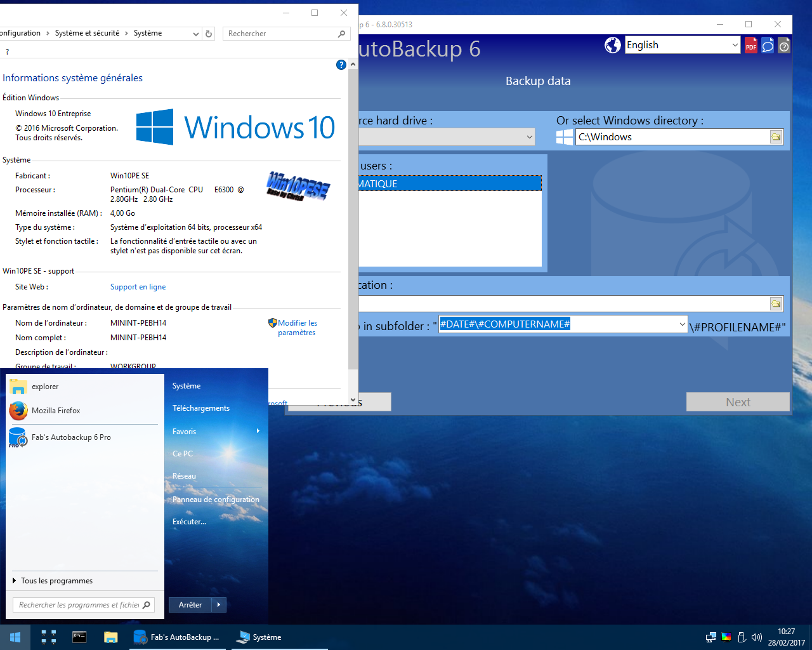Image resolution: width=812 pixels, height=650 pixels.
Task: Expand the source hard drive dropdown
Action: [x=530, y=137]
